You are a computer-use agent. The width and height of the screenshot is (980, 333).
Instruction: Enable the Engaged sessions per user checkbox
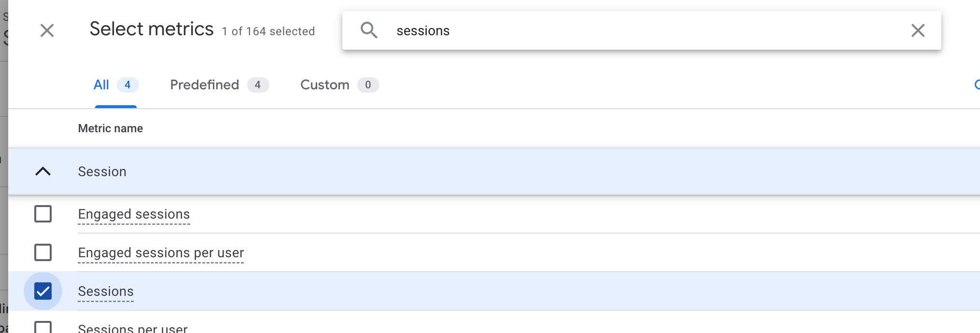(43, 252)
